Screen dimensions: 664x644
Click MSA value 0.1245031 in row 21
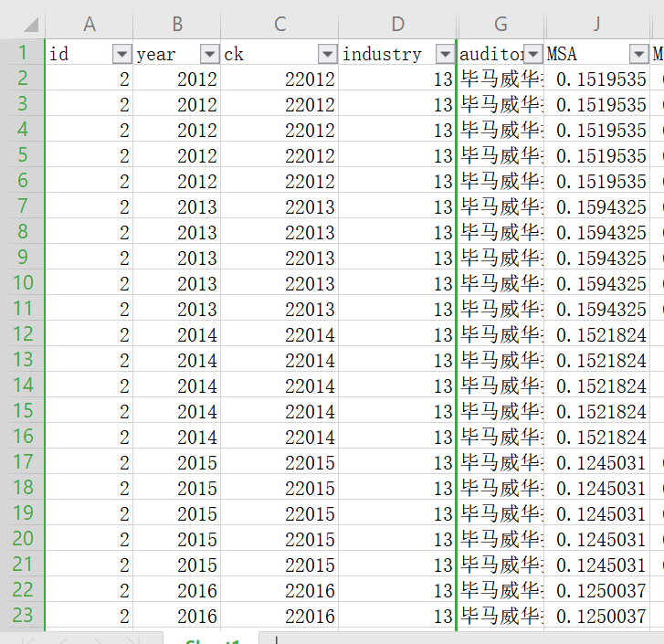click(x=596, y=565)
